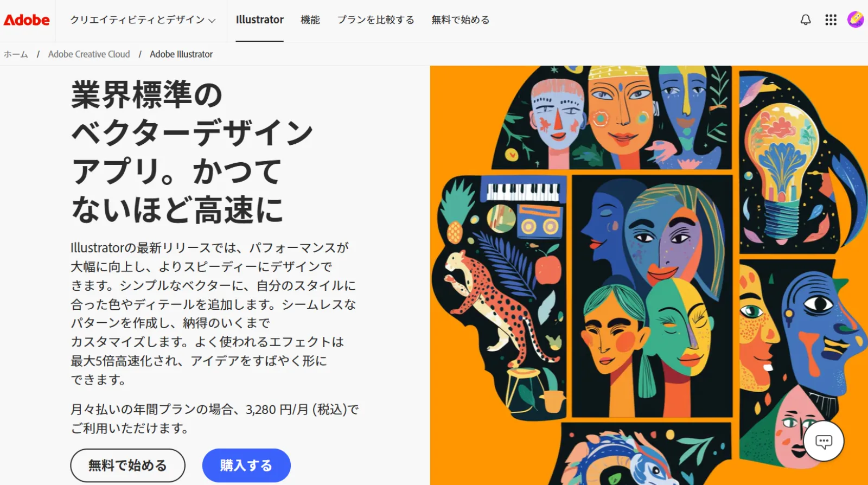868x485 pixels.
Task: Go to ホーム breadcrumb link
Action: tap(16, 54)
